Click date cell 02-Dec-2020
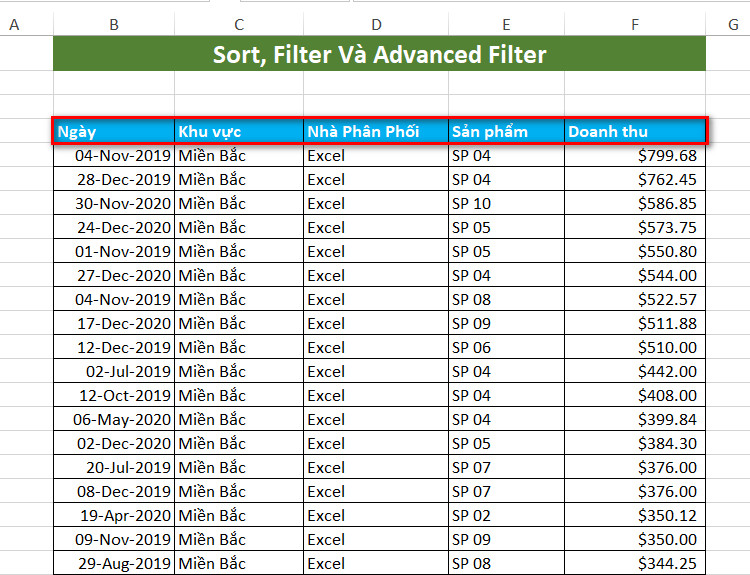The width and height of the screenshot is (750, 575). [114, 443]
